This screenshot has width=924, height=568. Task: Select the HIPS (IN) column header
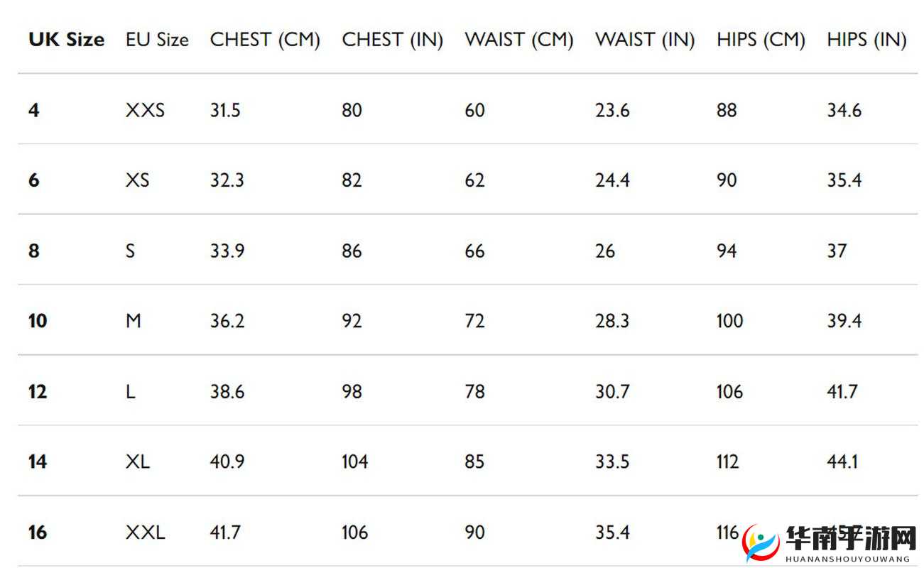(866, 40)
